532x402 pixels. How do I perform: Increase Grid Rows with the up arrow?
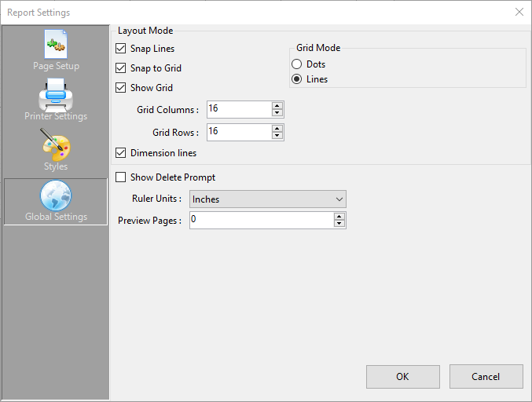click(277, 128)
